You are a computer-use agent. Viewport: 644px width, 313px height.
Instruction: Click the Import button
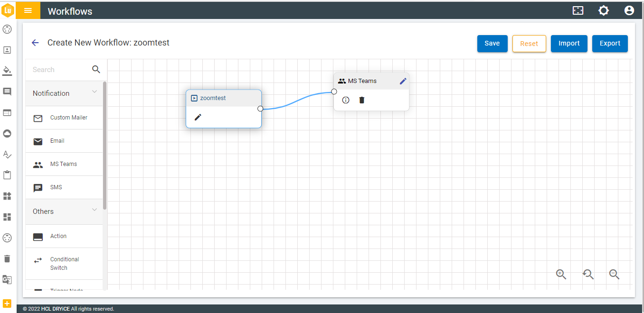point(569,44)
